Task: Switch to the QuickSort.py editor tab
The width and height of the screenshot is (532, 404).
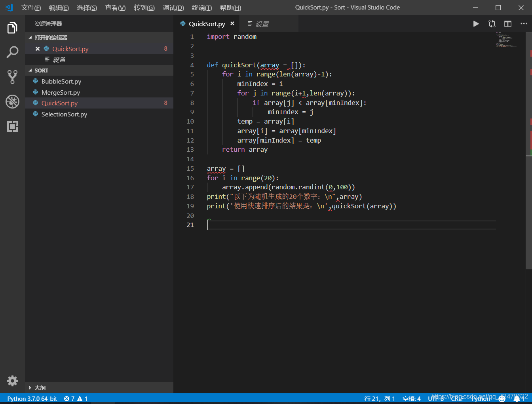Action: [207, 24]
